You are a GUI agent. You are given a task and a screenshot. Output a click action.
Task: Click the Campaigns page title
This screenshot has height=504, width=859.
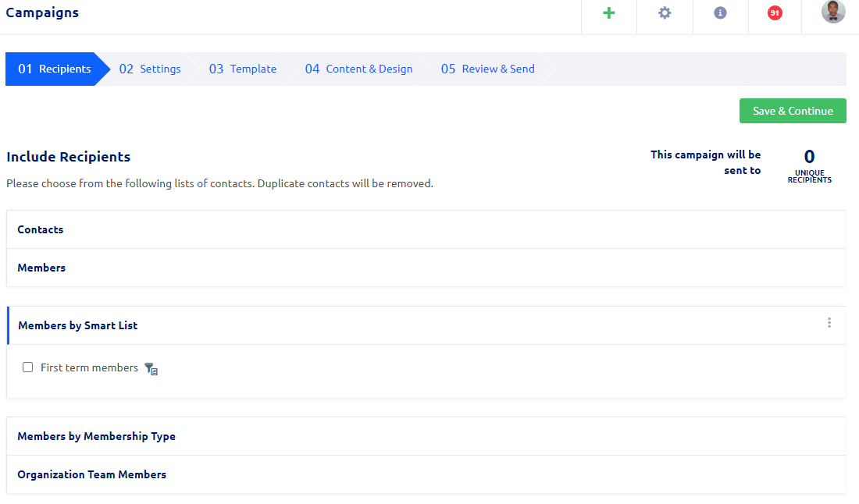pyautogui.click(x=42, y=12)
